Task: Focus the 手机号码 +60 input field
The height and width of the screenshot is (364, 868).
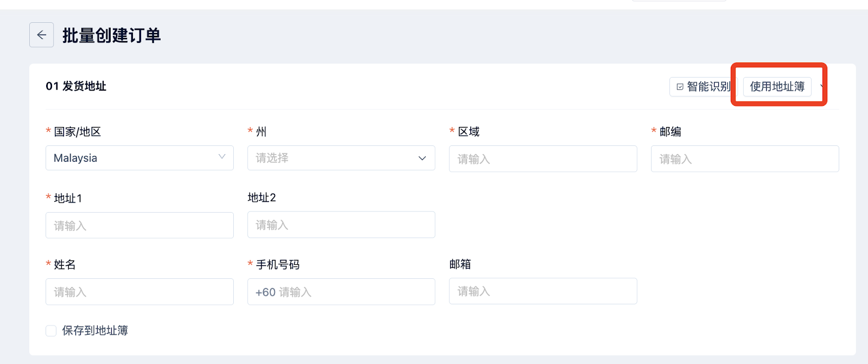Action: click(x=341, y=292)
